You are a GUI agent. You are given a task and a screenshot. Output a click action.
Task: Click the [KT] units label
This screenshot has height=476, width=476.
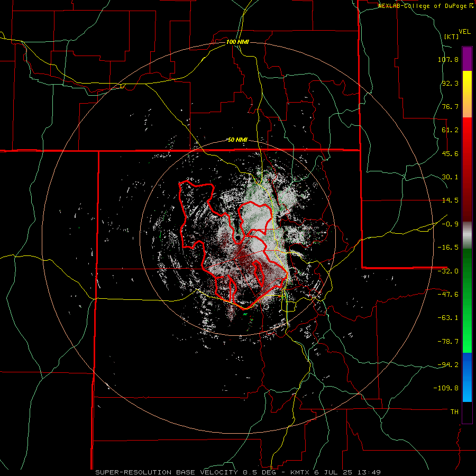pyautogui.click(x=451, y=36)
